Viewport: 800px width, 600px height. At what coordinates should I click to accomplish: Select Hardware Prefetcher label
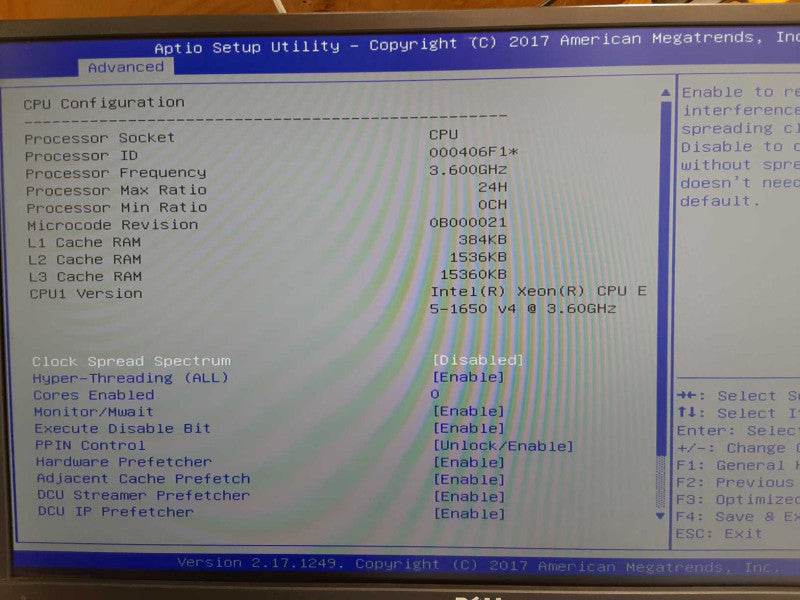(x=124, y=462)
